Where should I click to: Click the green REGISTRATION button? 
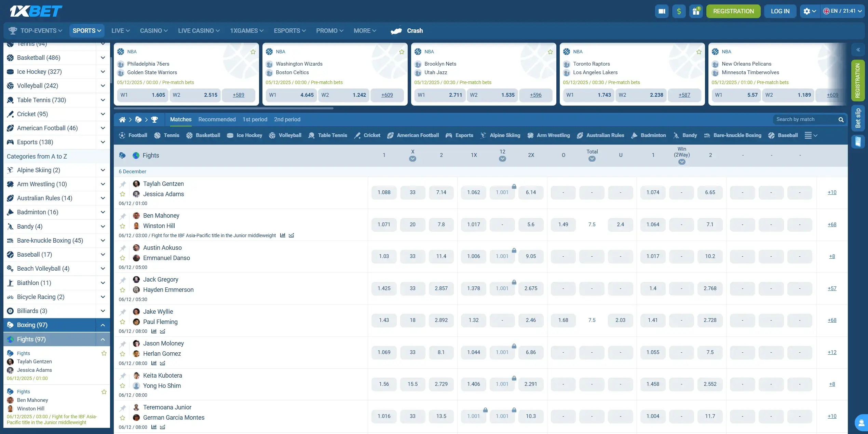pyautogui.click(x=733, y=11)
